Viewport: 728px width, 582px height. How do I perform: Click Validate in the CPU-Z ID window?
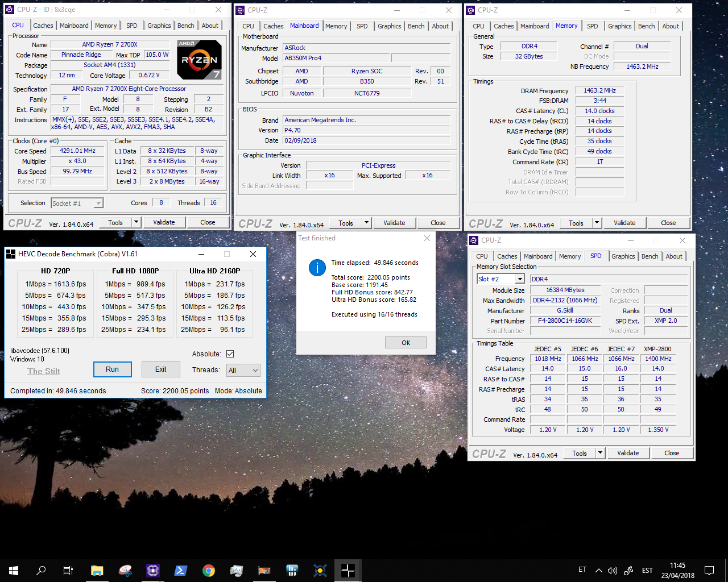coord(164,222)
